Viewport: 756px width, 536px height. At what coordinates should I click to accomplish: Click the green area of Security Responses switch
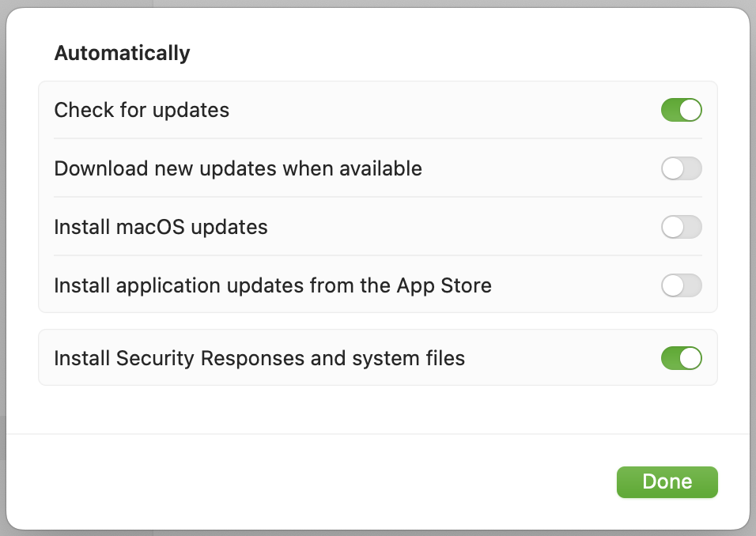click(671, 358)
